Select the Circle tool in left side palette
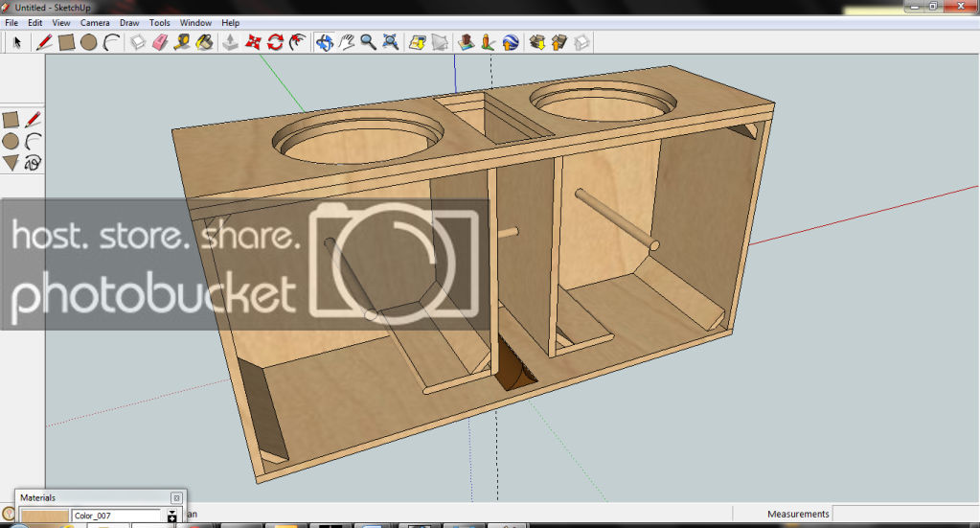 [11, 141]
